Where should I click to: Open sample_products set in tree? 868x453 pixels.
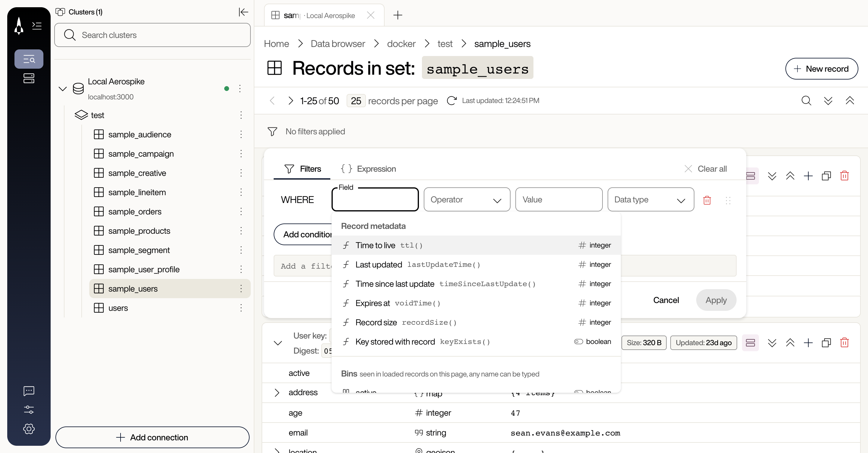coord(139,231)
